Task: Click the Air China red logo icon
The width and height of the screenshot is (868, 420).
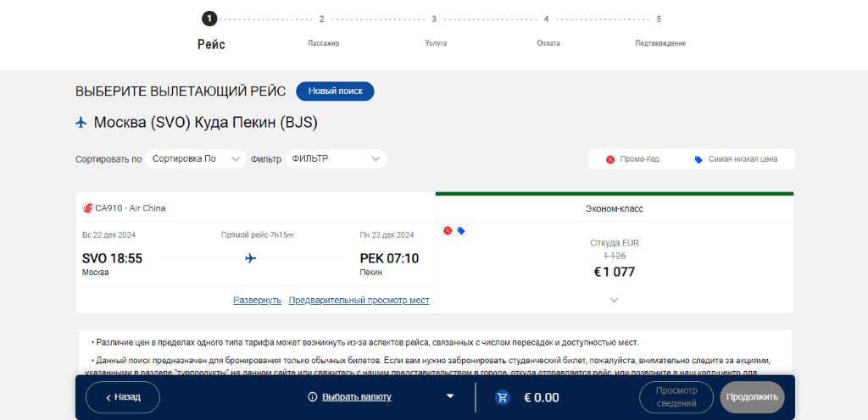Action: pos(87,208)
